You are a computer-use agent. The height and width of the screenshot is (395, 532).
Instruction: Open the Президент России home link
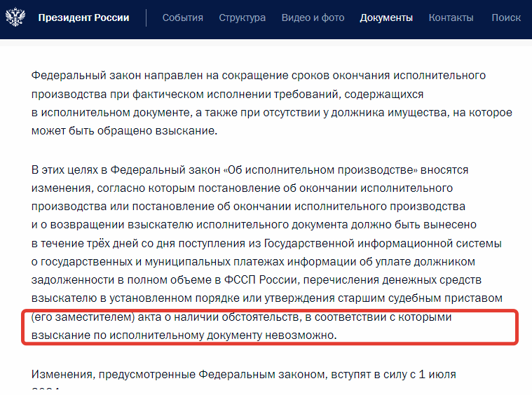[83, 18]
